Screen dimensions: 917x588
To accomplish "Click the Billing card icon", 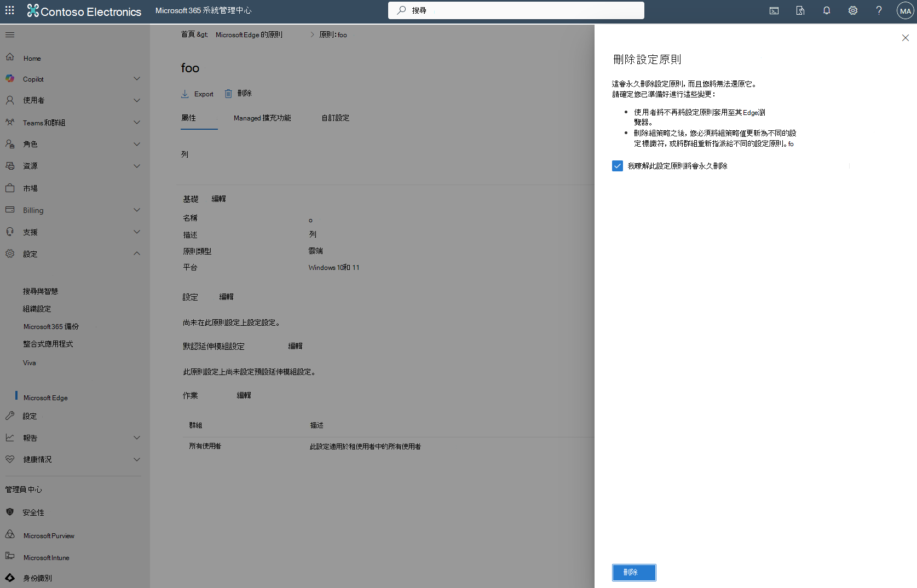I will (x=10, y=210).
